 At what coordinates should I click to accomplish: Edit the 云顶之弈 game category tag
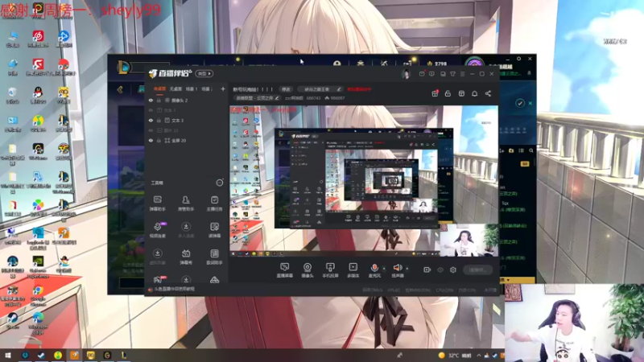257,98
